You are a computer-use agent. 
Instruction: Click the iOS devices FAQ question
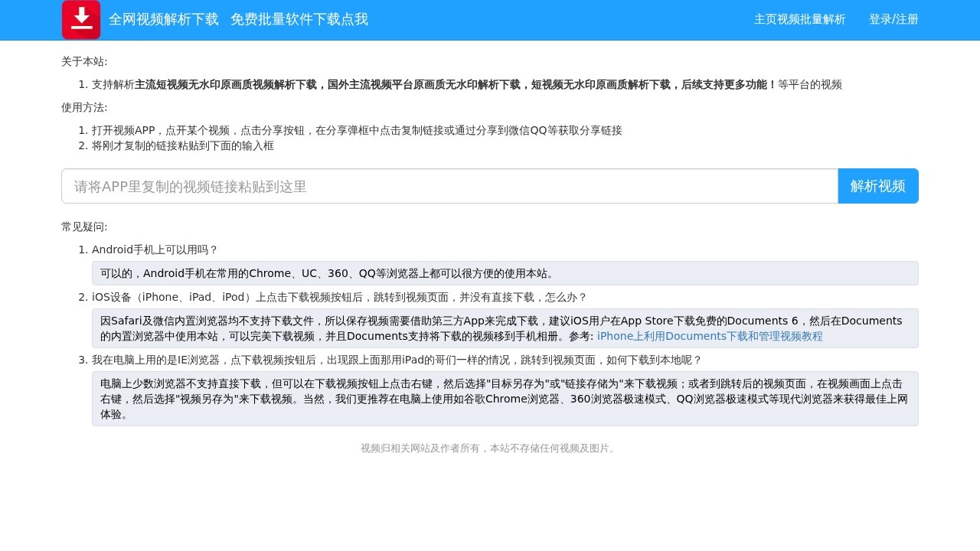338,297
